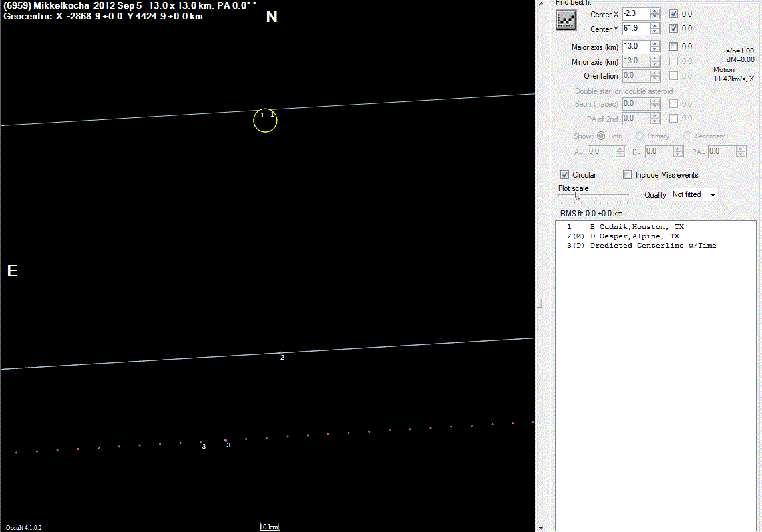
Task: Click the B= spinner arrows
Action: point(678,151)
